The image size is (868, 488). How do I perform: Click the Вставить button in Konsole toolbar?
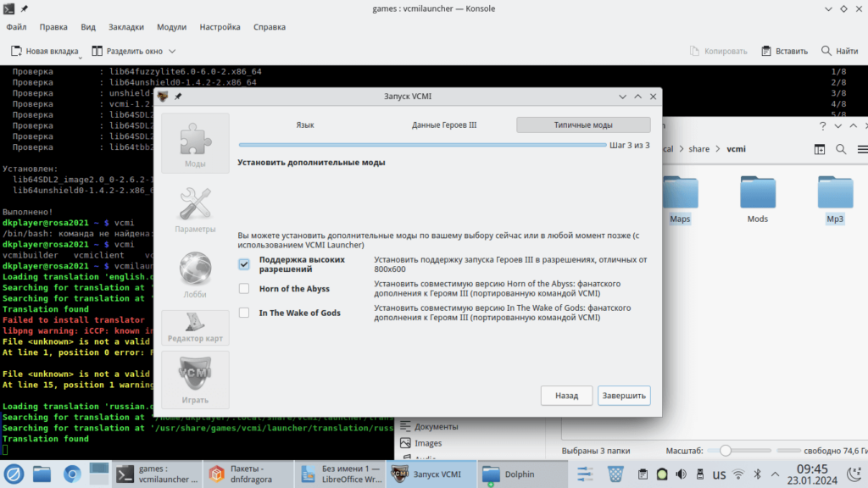[784, 52]
